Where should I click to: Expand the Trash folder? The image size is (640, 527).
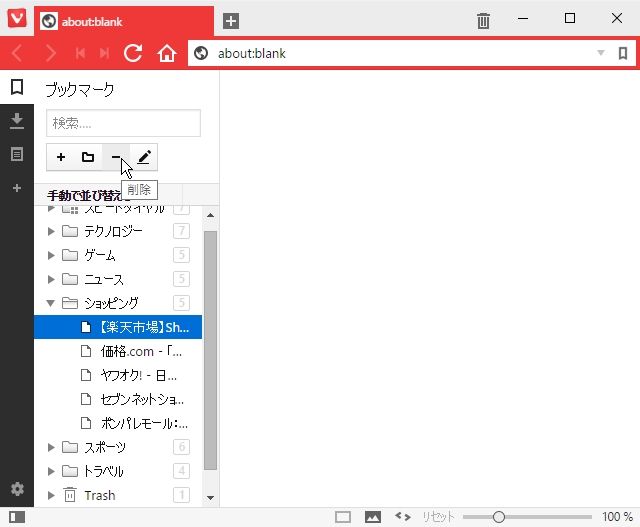coord(51,496)
